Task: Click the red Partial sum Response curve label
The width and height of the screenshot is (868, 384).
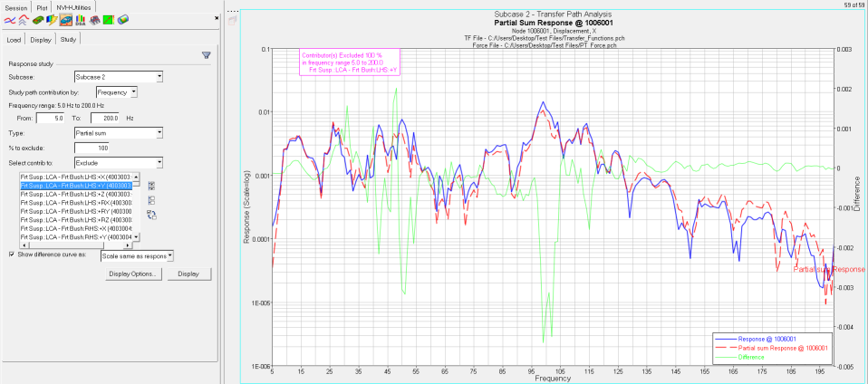Action: [x=829, y=270]
